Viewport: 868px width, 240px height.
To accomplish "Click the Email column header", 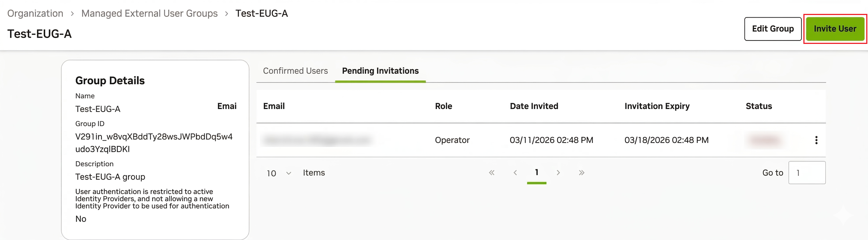I will pos(274,106).
